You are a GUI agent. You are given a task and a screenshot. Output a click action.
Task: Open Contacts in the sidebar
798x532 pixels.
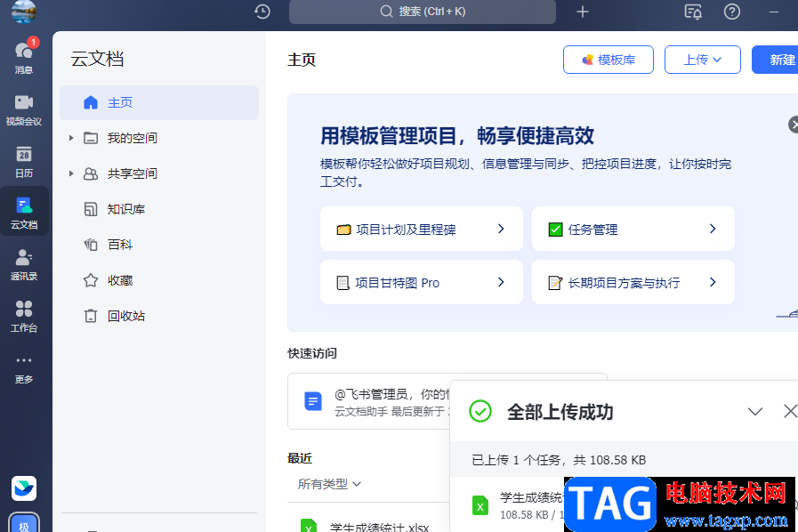coord(24,264)
